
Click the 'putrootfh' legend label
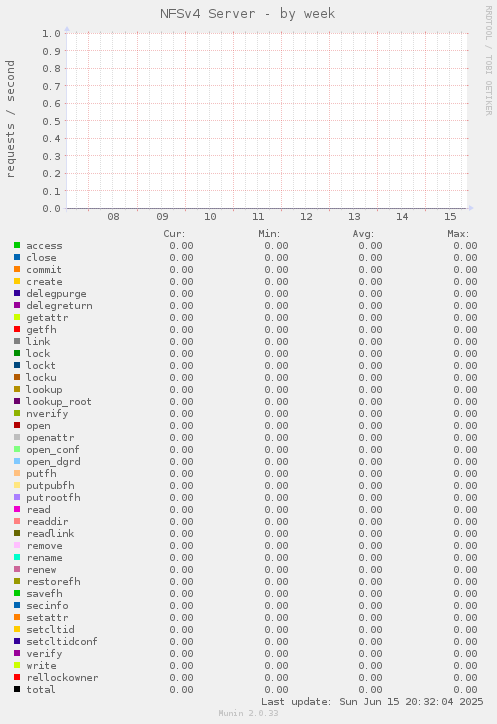click(53, 498)
